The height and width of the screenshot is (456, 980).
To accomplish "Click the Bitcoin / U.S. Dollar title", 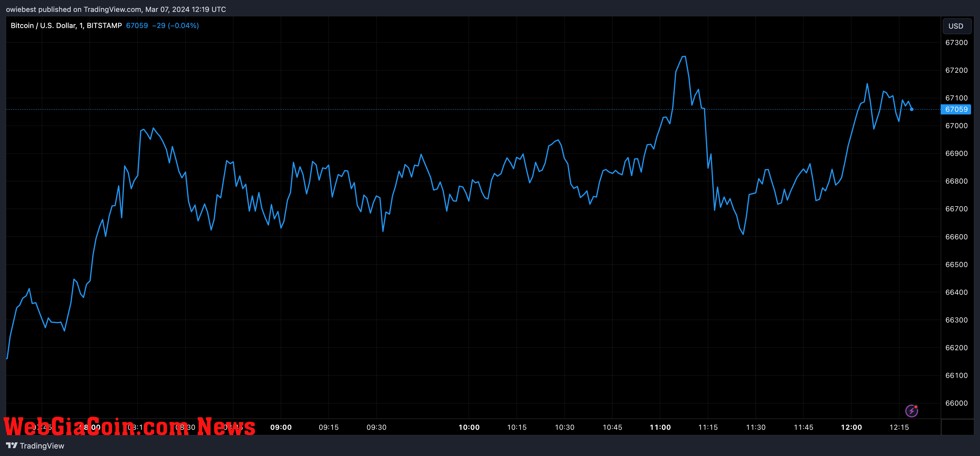I will [x=66, y=25].
